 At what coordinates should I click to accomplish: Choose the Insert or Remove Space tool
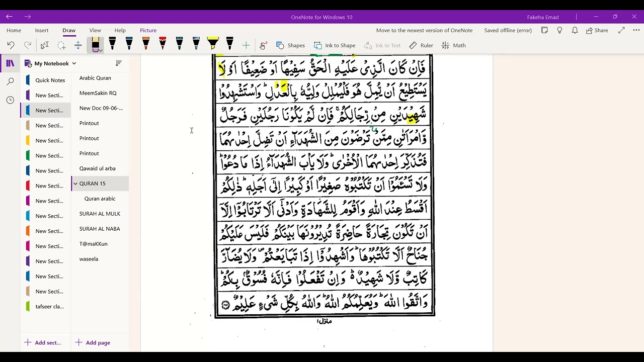(78, 45)
